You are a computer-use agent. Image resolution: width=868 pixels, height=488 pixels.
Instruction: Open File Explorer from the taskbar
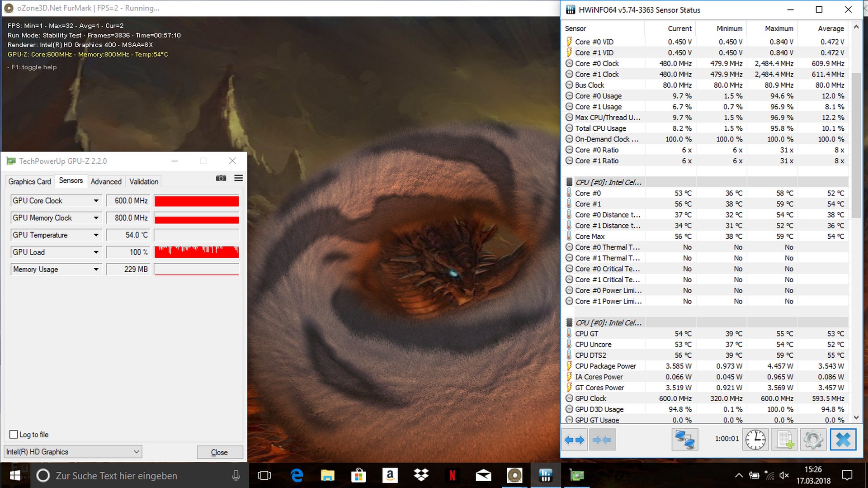(x=327, y=475)
